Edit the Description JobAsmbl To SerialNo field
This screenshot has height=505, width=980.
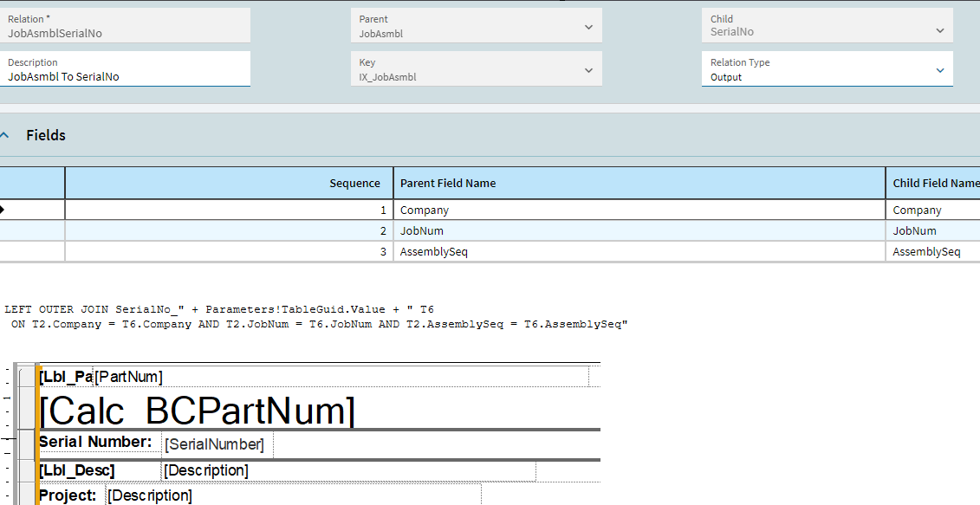[125, 68]
